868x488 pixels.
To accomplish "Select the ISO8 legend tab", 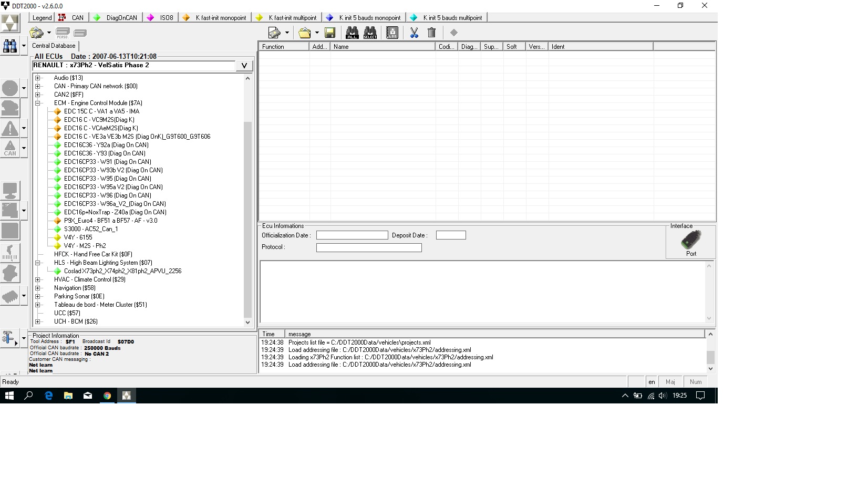I will (160, 17).
